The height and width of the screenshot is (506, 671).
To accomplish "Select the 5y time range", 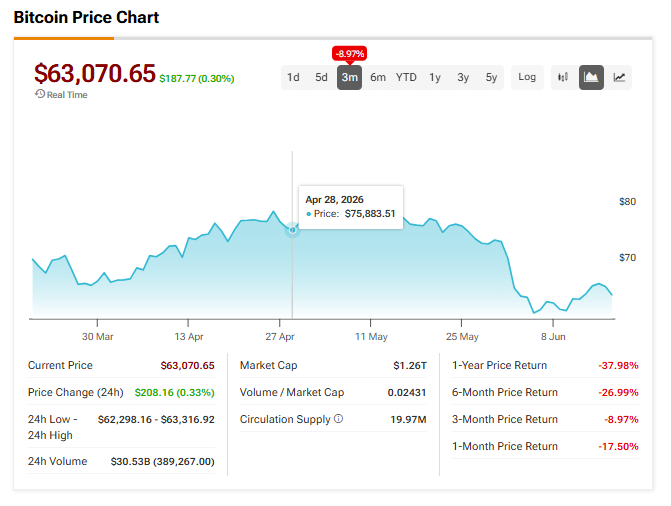I will (491, 77).
